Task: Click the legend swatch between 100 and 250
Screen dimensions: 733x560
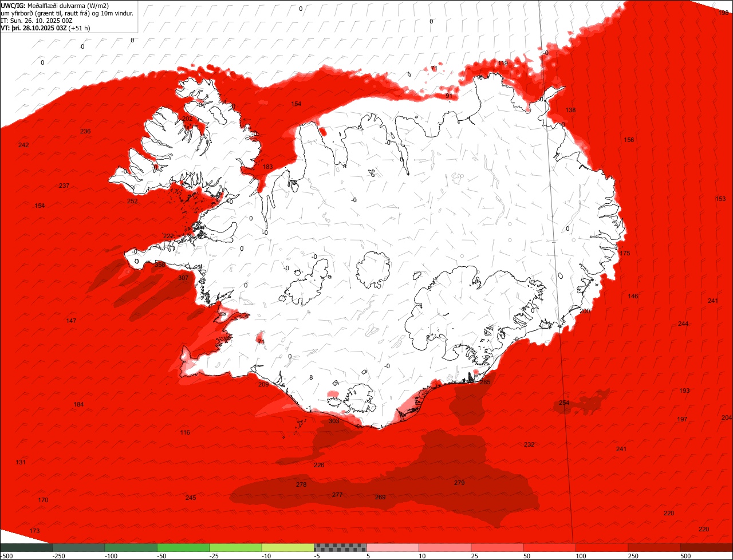Action: click(x=602, y=547)
